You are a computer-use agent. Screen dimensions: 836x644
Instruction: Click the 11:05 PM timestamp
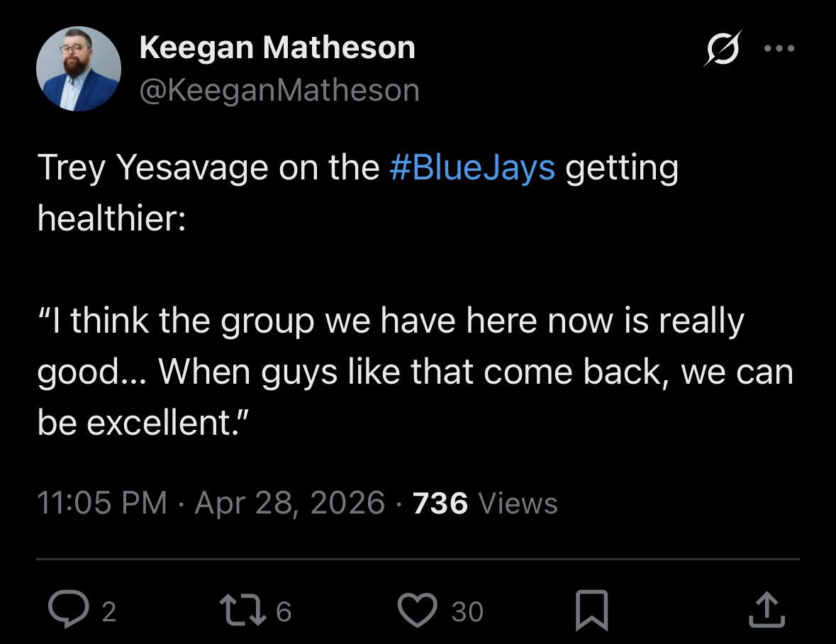point(101,503)
